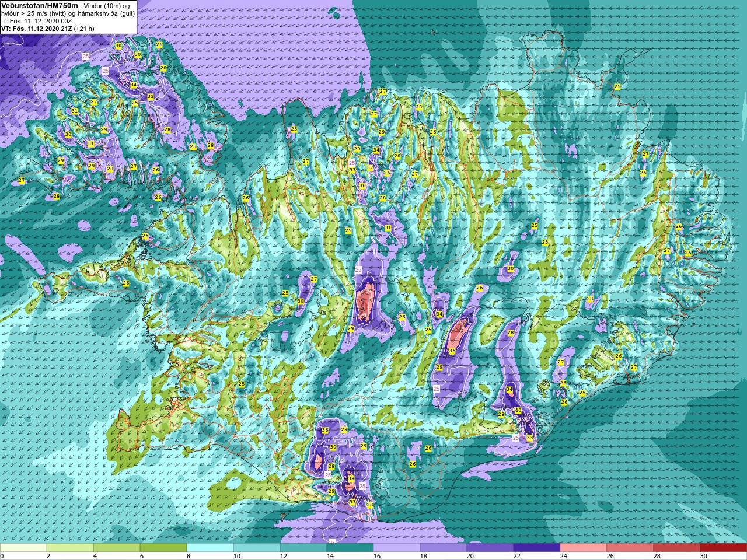Click the Veðurstofan/HM750m title text
The height and width of the screenshot is (560, 747).
tap(39, 5)
